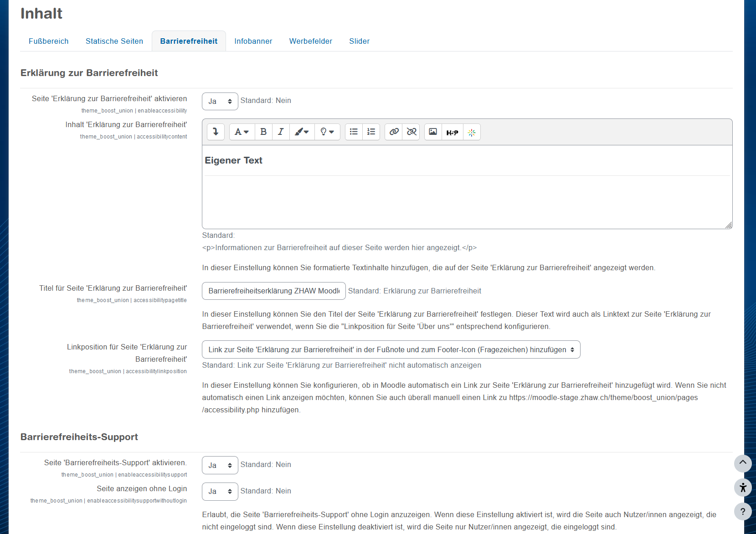Click the 'Barrierefreiheits-Support' section heading
Image resolution: width=756 pixels, height=534 pixels.
(x=79, y=437)
